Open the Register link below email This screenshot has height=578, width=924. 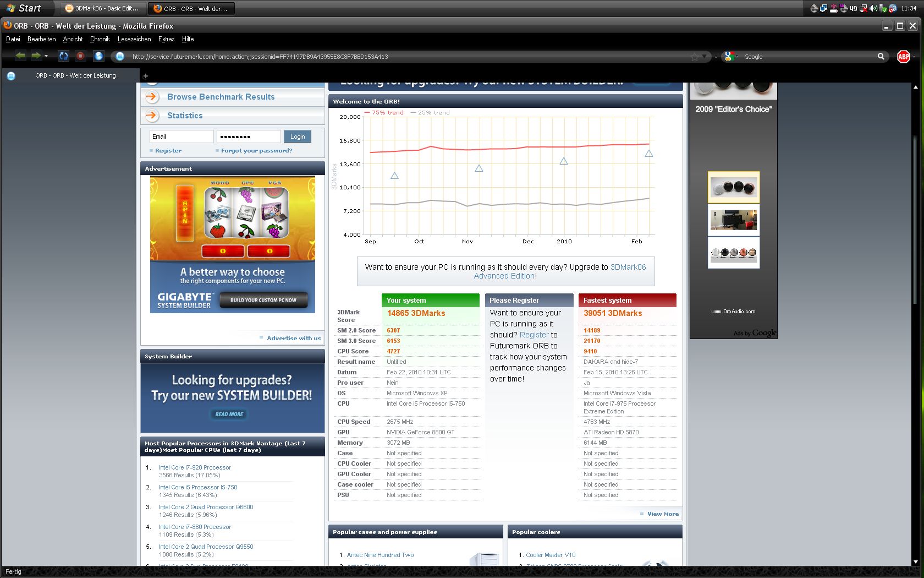tap(168, 150)
